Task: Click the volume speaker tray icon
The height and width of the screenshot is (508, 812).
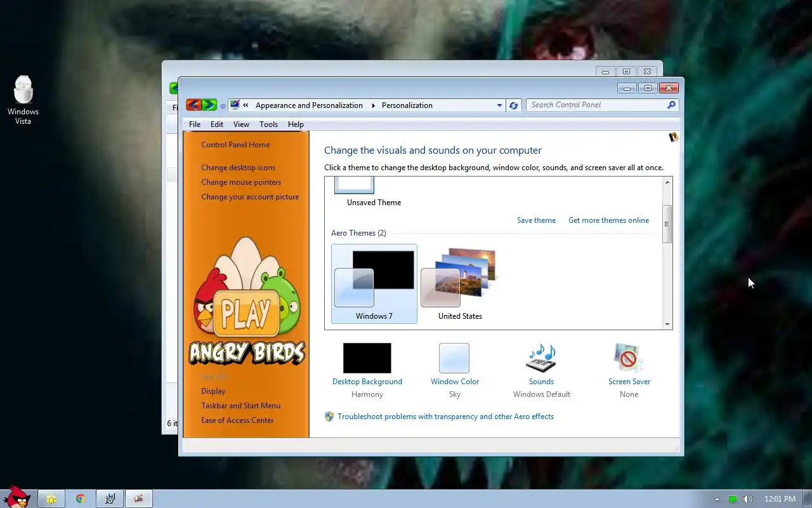Action: pos(748,499)
